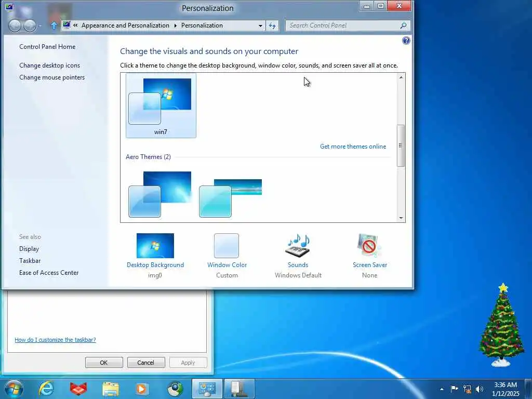Open Control Panel Home link
Screen dimensions: 532x399
(47, 46)
